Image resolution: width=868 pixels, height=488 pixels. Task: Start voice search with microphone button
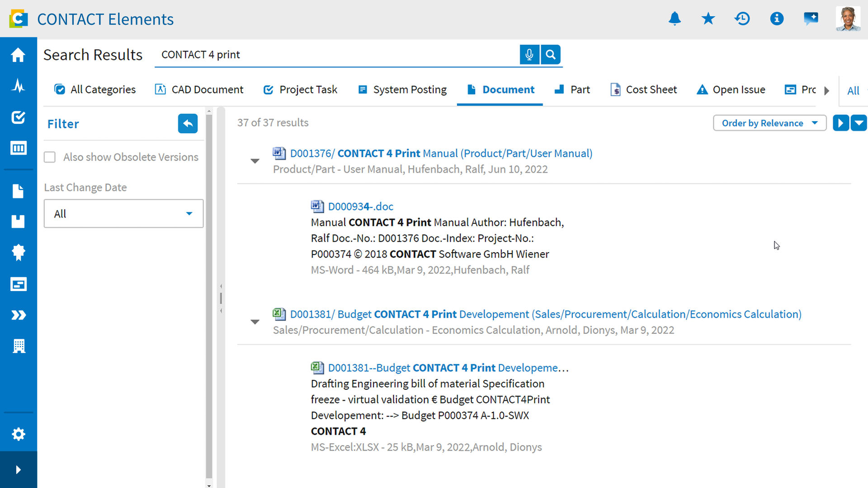529,55
